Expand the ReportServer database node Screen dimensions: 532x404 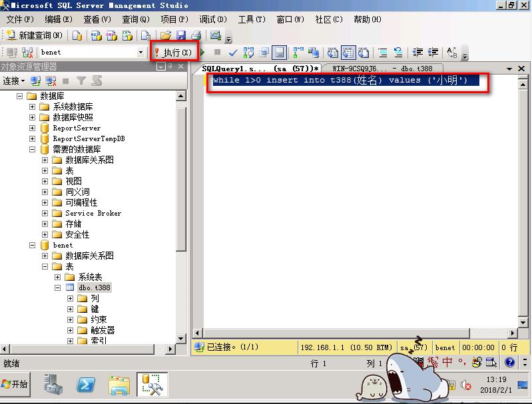(x=32, y=128)
